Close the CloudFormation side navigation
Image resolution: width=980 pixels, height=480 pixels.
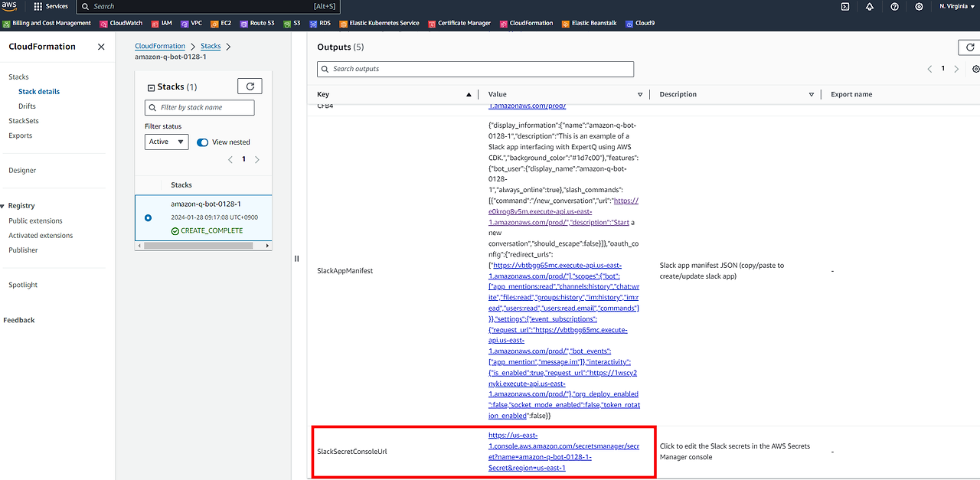point(101,47)
